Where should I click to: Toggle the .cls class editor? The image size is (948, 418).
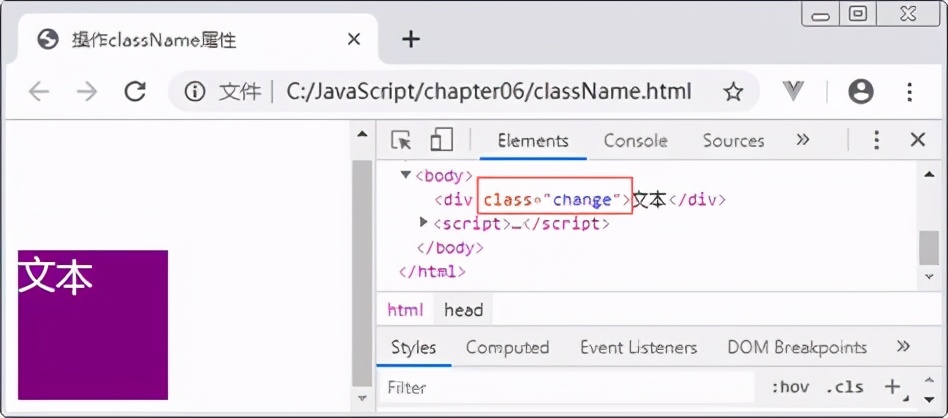click(844, 387)
